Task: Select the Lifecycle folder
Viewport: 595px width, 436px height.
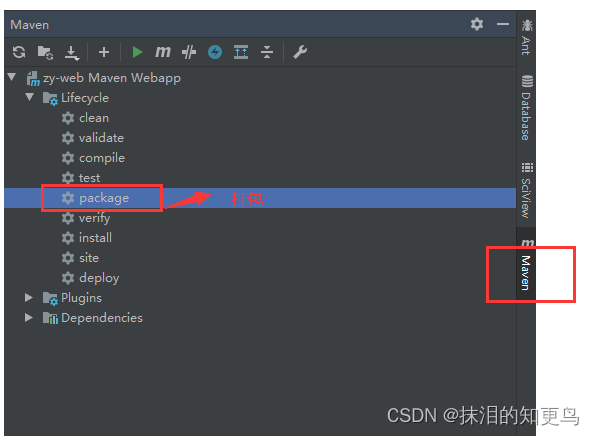Action: coord(85,98)
